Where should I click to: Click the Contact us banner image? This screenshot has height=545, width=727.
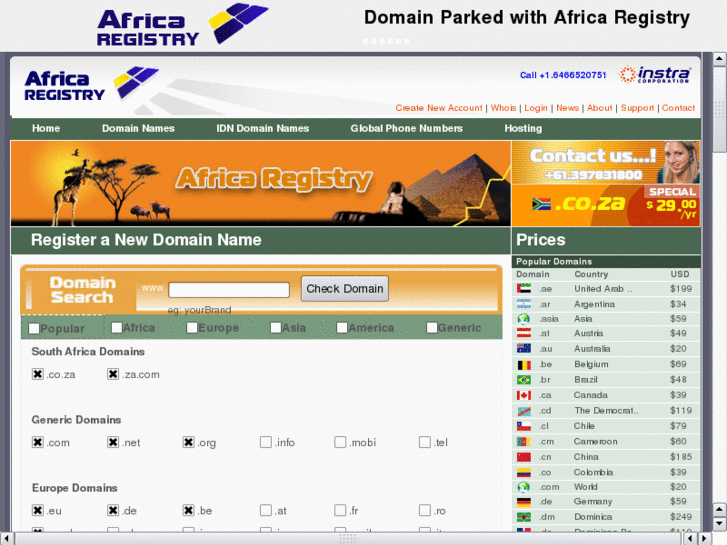click(x=606, y=162)
